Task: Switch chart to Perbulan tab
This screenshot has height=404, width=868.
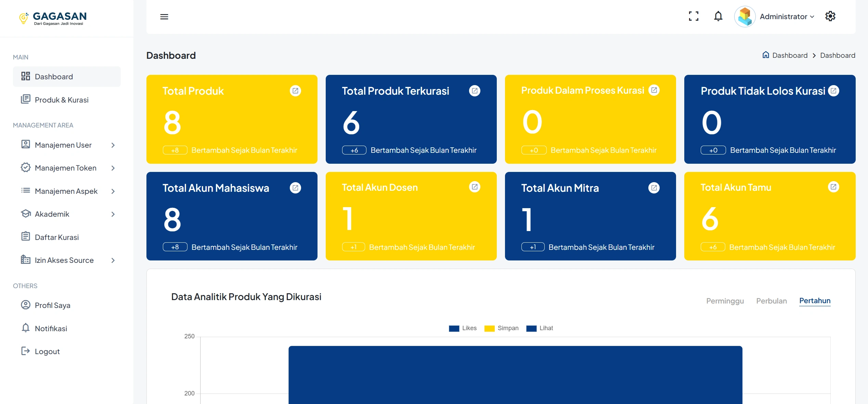Action: (772, 301)
